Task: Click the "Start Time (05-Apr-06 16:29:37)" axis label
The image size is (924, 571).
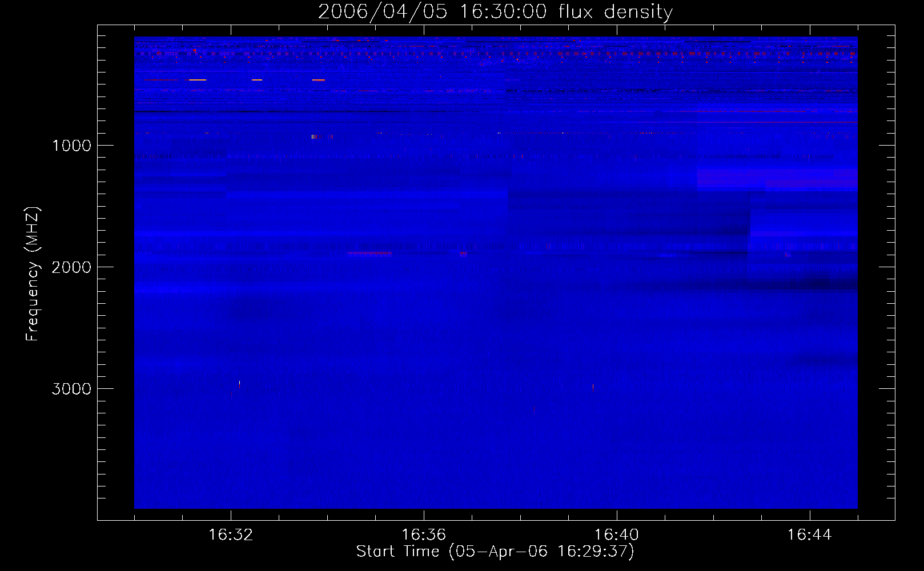Action: pos(495,552)
